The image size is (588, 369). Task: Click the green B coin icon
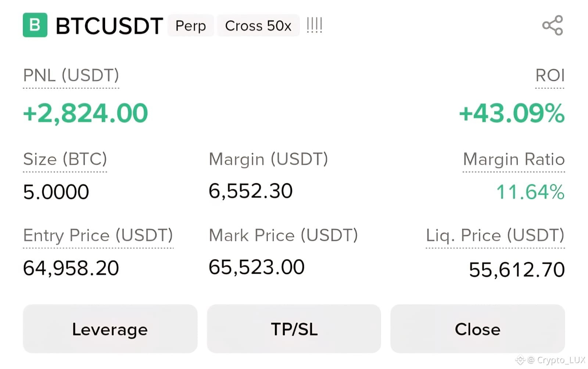coord(35,25)
